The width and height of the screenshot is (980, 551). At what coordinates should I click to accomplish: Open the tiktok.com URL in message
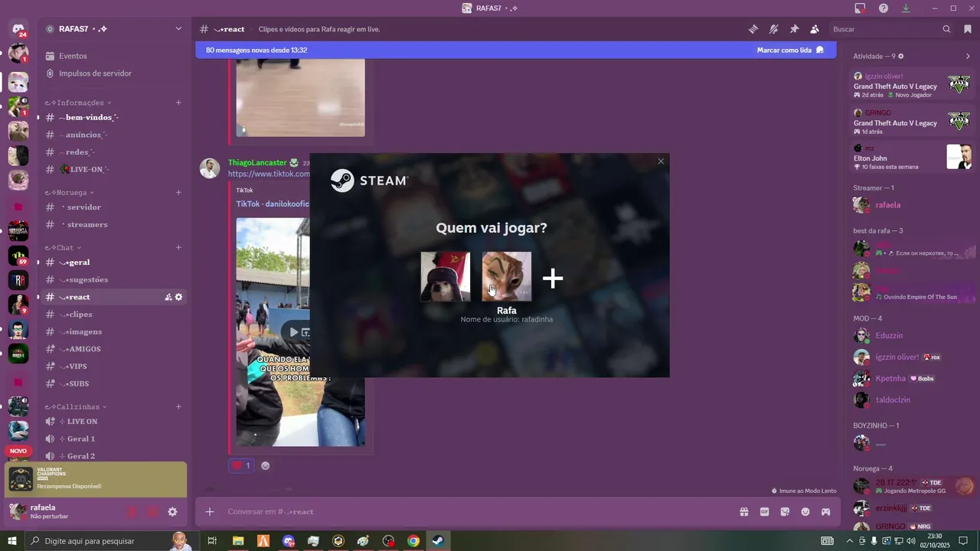click(269, 174)
